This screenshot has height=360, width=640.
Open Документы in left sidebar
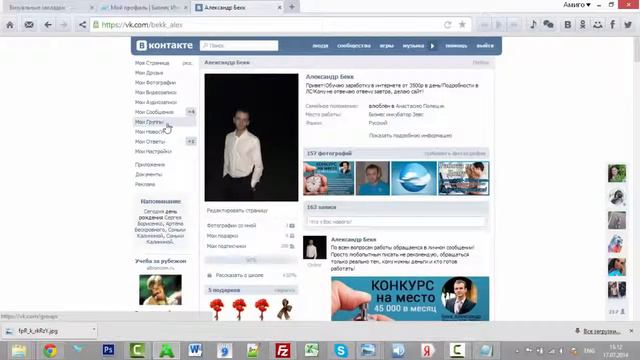(x=149, y=174)
